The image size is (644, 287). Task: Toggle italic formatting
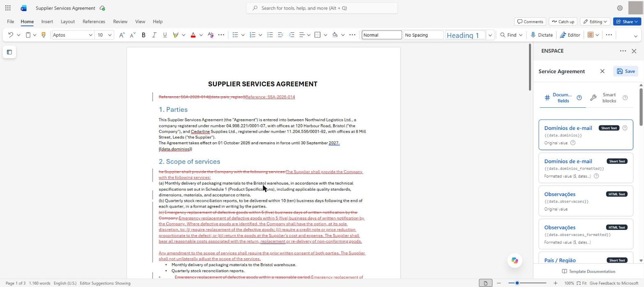tap(154, 35)
